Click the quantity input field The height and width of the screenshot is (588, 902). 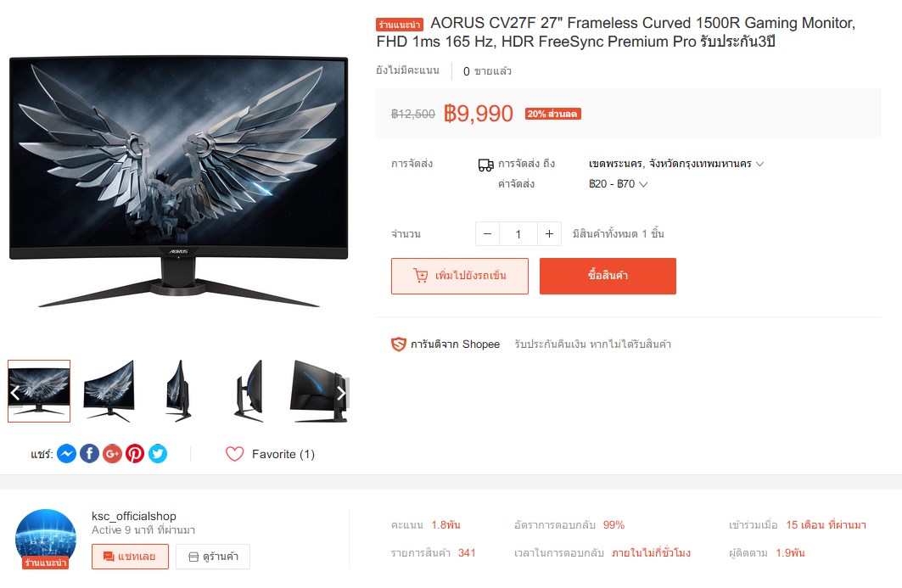click(x=518, y=234)
